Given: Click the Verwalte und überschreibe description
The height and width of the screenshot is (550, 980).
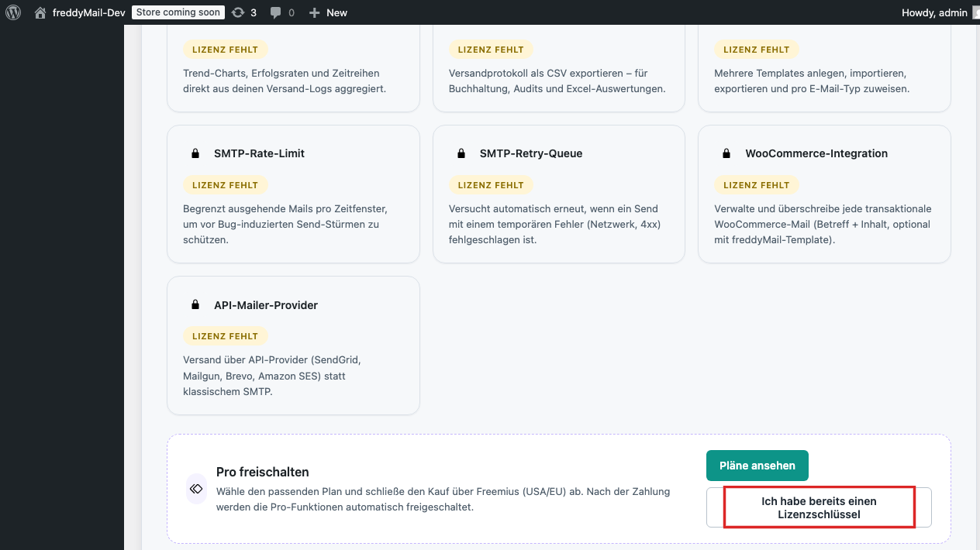Looking at the screenshot, I should pyautogui.click(x=823, y=225).
